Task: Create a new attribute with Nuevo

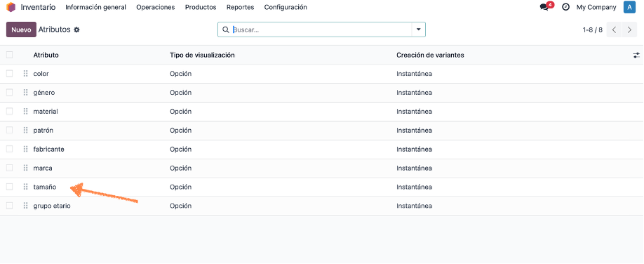Action: click(x=21, y=29)
